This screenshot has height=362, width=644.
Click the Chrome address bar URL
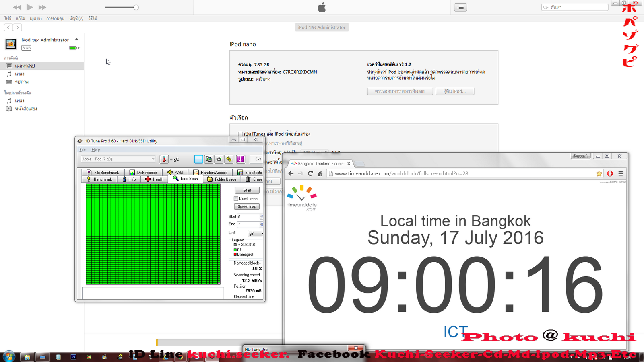(x=401, y=173)
